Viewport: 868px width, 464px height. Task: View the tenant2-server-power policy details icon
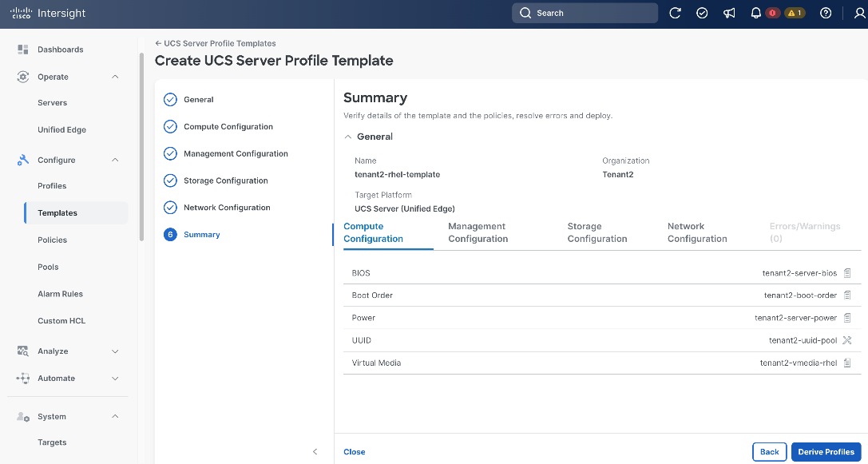[847, 318]
